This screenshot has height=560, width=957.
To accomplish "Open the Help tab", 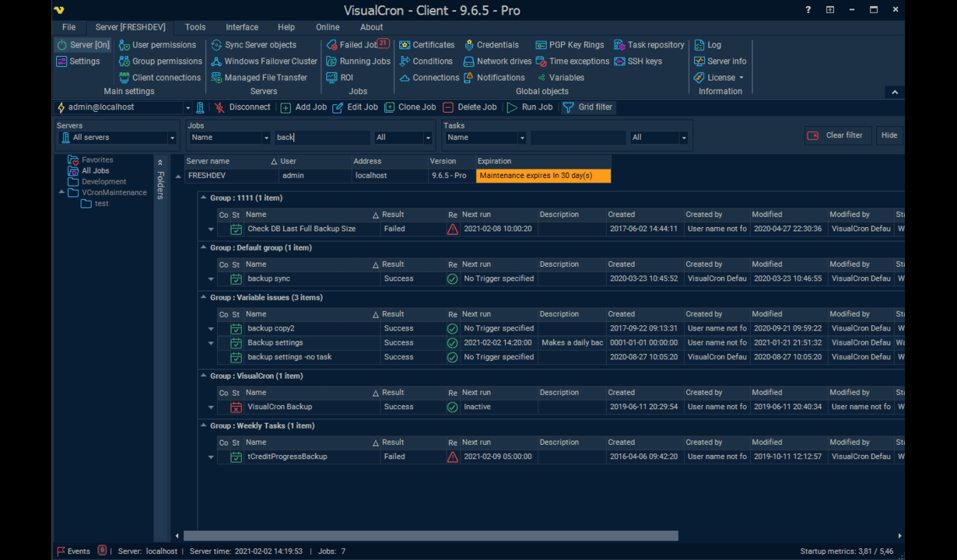I will pyautogui.click(x=286, y=27).
